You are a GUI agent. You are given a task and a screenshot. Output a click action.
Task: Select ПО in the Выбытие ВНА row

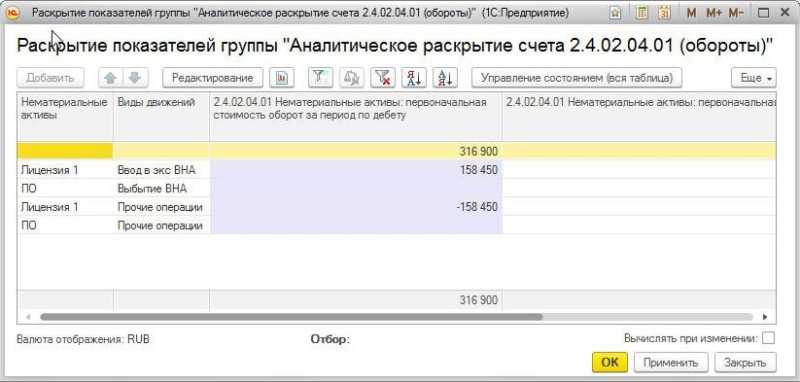point(65,189)
